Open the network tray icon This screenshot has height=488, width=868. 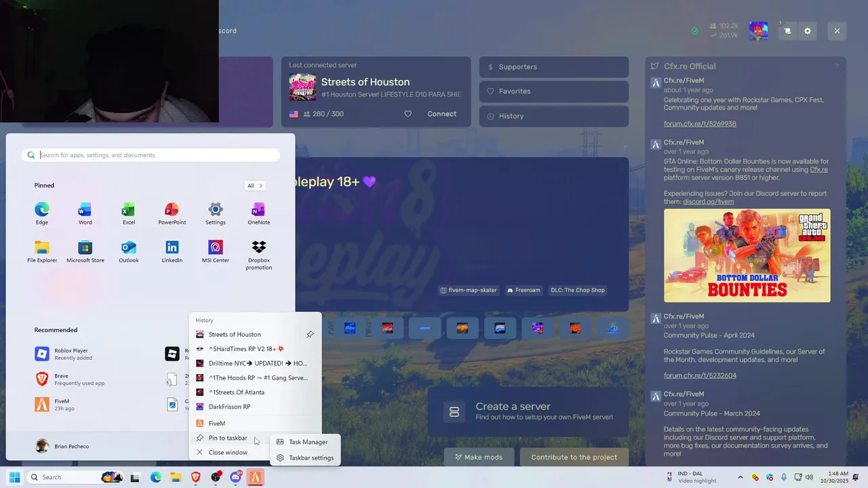point(798,477)
